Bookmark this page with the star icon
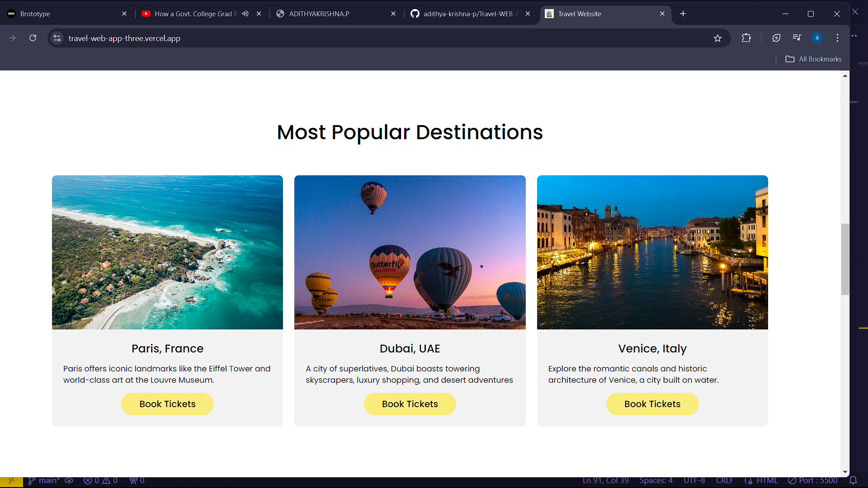 pyautogui.click(x=717, y=38)
